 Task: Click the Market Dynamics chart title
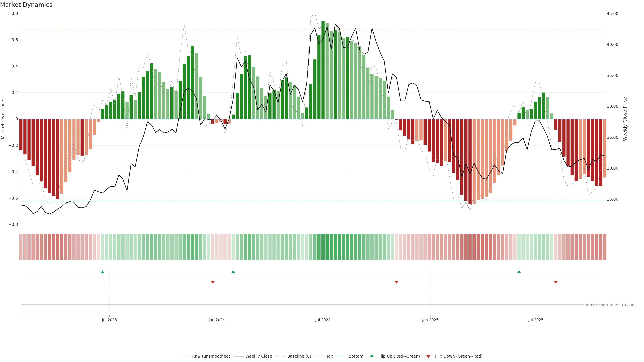[x=26, y=5]
